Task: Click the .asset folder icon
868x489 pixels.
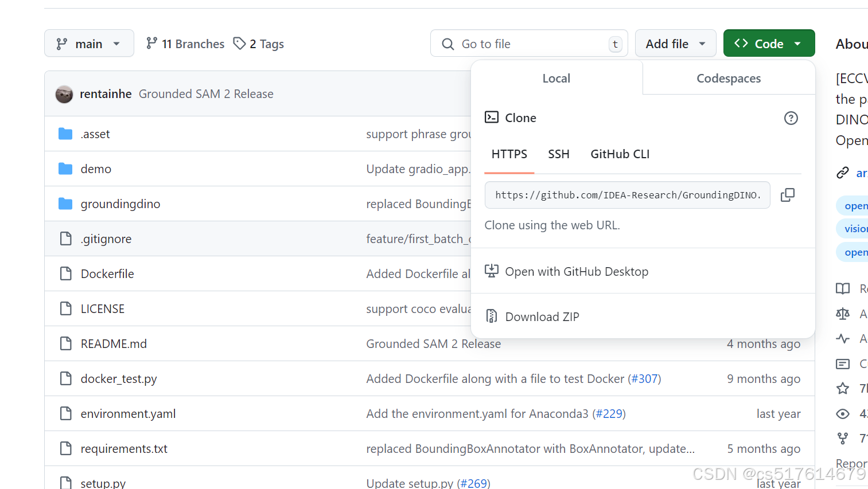Action: coord(65,134)
